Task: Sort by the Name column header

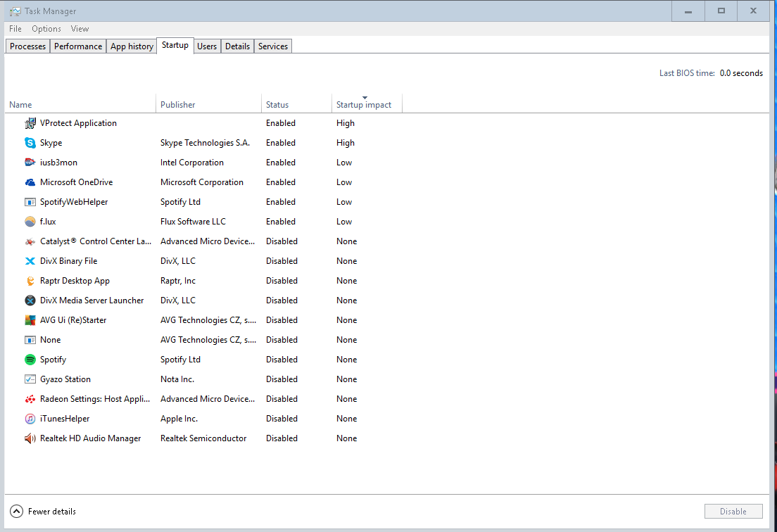Action: (x=80, y=105)
